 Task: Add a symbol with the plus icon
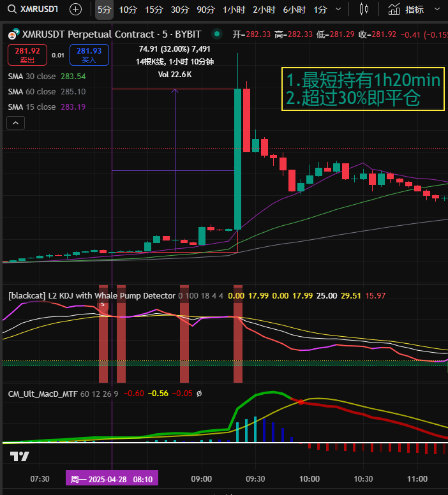[75, 10]
